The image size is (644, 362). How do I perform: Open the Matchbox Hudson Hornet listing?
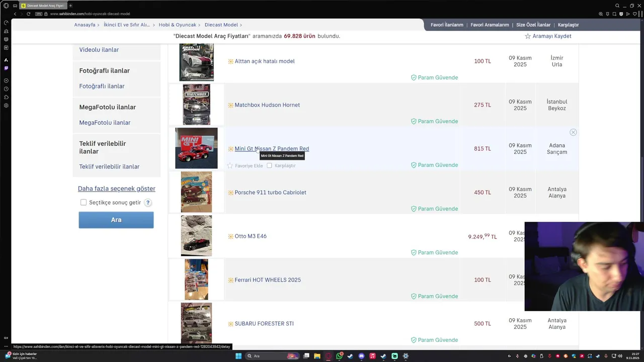(x=267, y=105)
